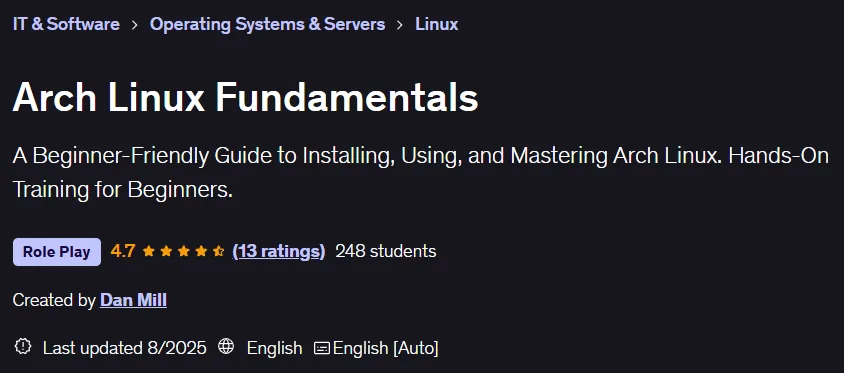Click the 4.7 rating score
This screenshot has height=373, width=844.
point(123,251)
